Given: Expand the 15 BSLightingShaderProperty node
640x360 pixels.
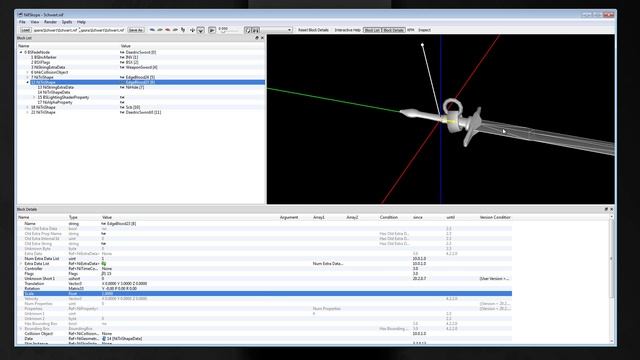Looking at the screenshot, I should pos(34,97).
